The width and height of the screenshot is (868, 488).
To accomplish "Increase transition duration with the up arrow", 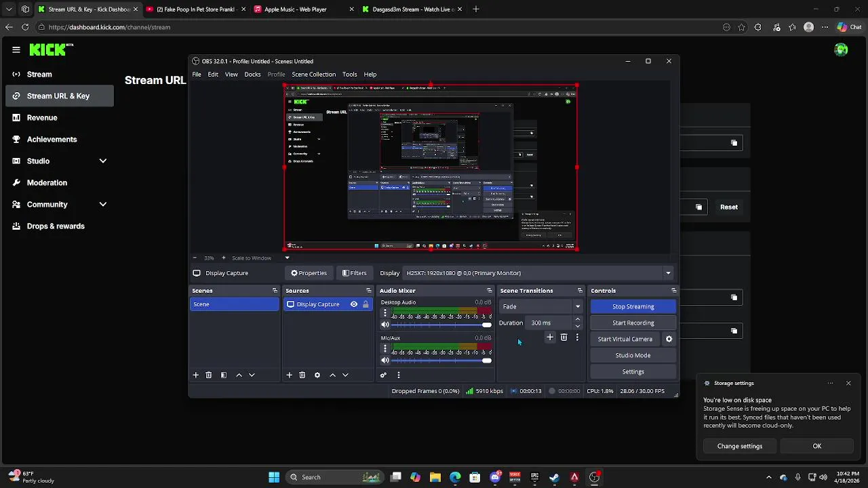I will 578,319.
